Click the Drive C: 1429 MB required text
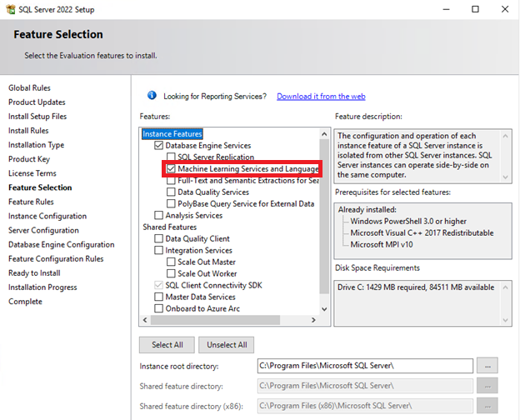The height and width of the screenshot is (420, 520). pyautogui.click(x=416, y=287)
